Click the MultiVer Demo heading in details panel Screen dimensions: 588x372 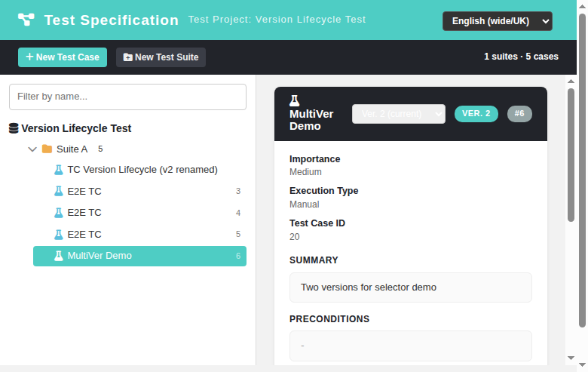click(311, 120)
